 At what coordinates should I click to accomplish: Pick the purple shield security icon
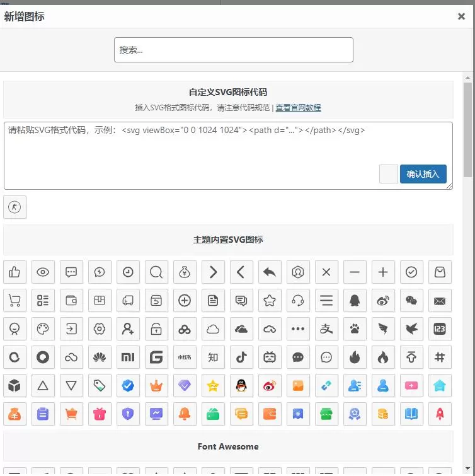(x=128, y=414)
